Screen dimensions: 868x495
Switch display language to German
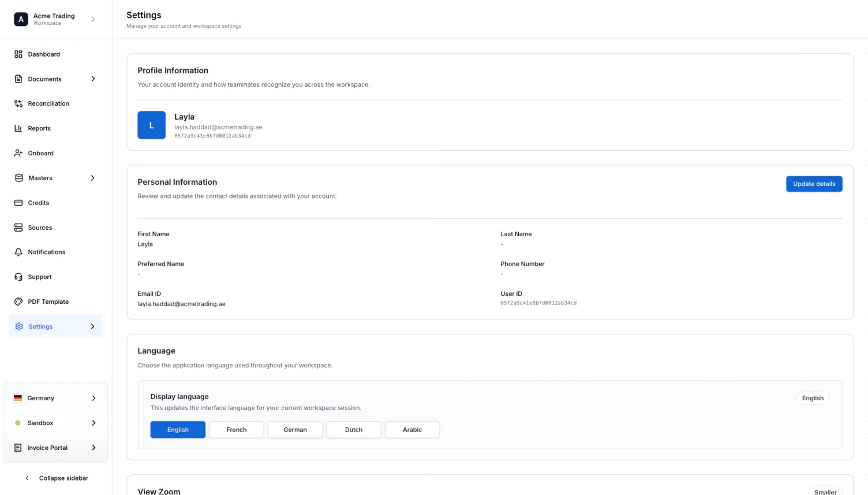tap(295, 430)
